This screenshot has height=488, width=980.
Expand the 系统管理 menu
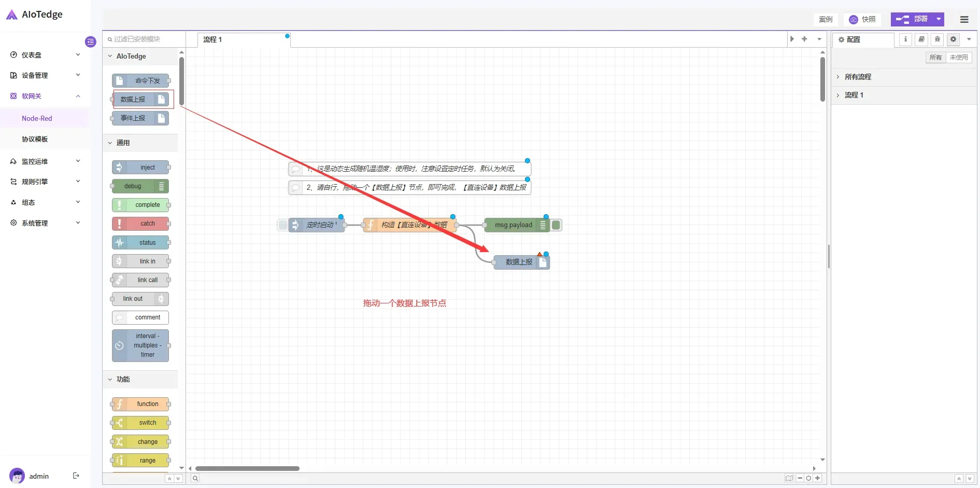(46, 223)
